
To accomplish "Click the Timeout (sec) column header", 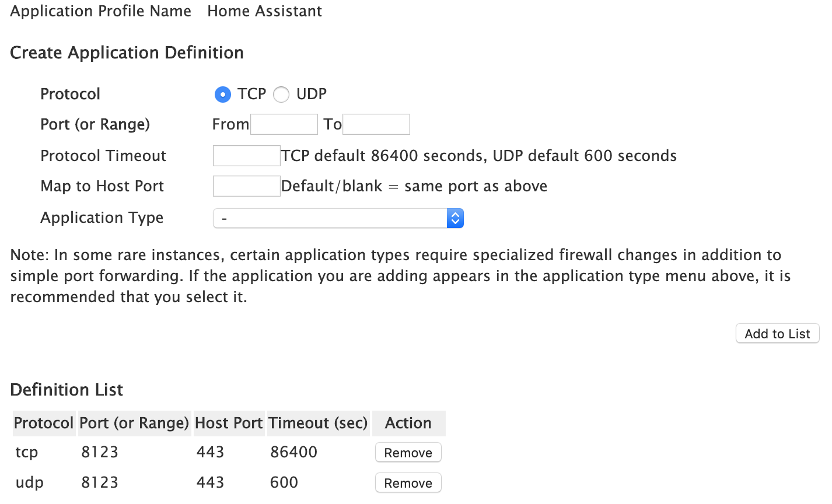I will [318, 423].
